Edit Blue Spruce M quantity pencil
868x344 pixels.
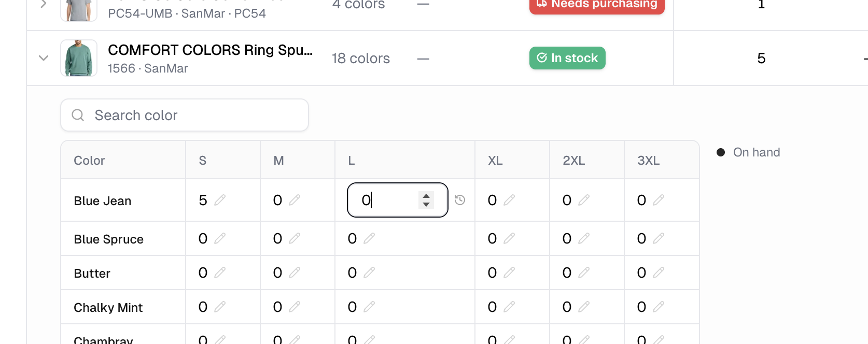pos(295,238)
